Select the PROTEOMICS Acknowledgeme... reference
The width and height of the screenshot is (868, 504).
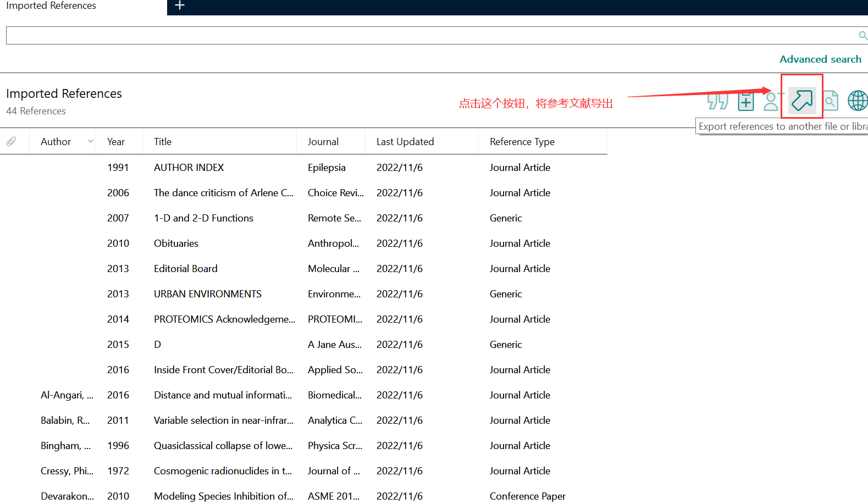tap(224, 319)
